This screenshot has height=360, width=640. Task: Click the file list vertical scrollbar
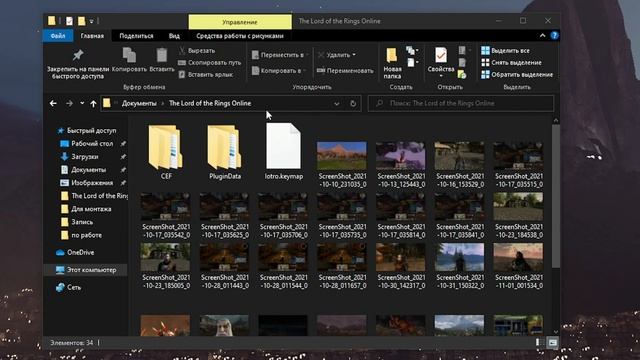(556, 197)
